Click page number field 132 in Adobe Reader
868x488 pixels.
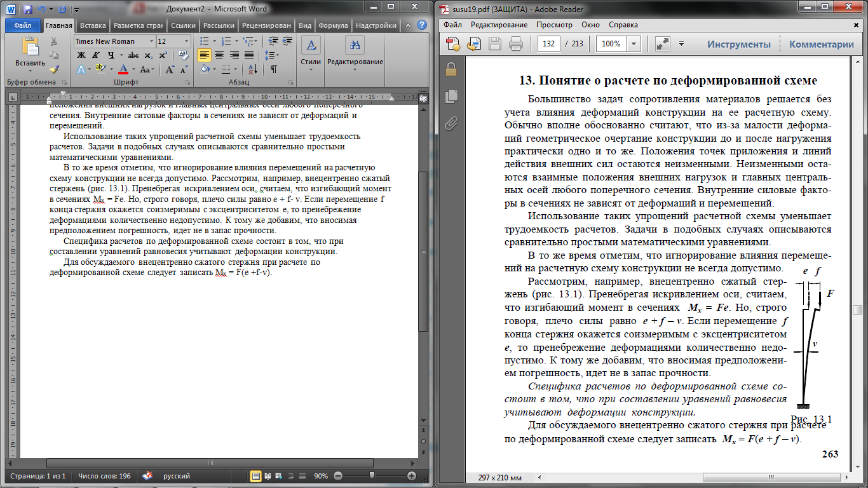click(x=548, y=44)
